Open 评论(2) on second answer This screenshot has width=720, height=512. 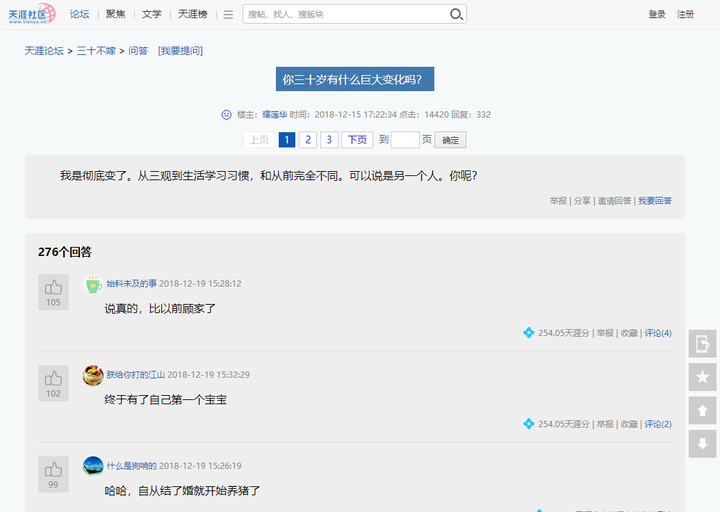tap(658, 424)
